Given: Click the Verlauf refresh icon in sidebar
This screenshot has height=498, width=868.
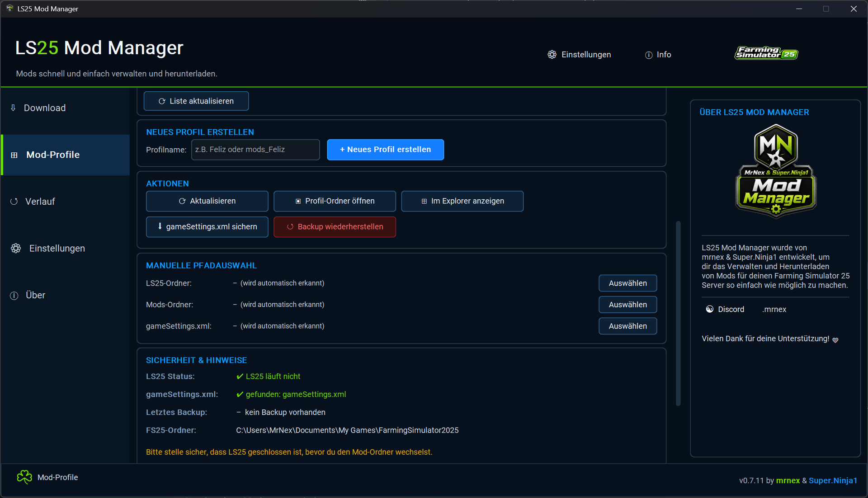Looking at the screenshot, I should 14,202.
